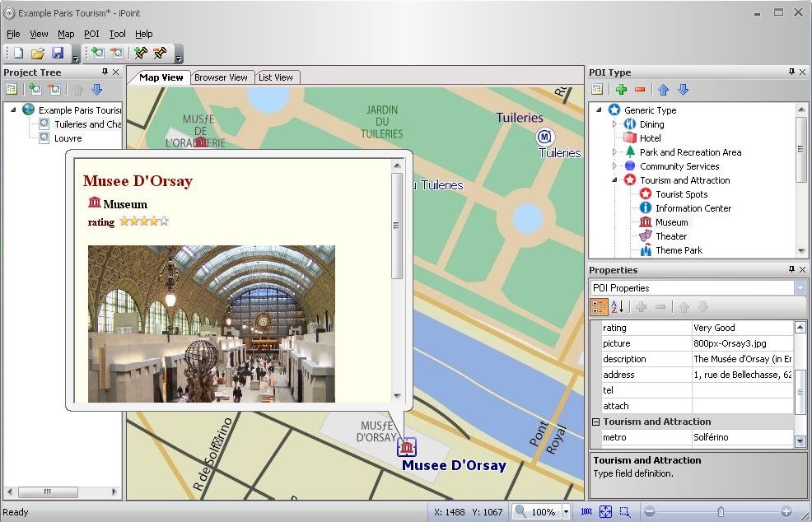Click the Orsay interior photo in the popup

(212, 324)
